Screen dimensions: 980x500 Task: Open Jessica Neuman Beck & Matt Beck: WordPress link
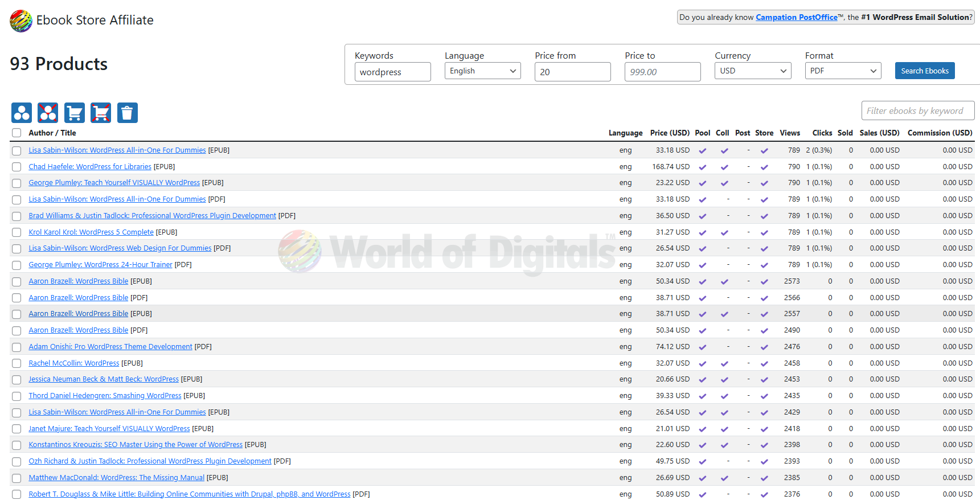(104, 379)
